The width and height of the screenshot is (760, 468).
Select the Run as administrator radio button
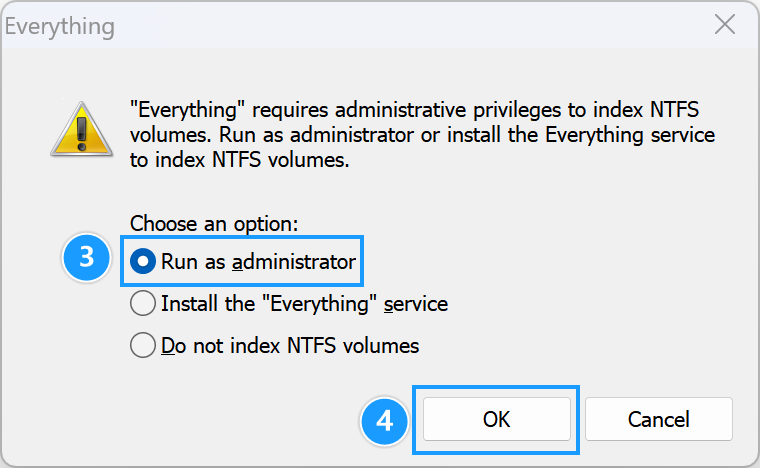click(144, 262)
